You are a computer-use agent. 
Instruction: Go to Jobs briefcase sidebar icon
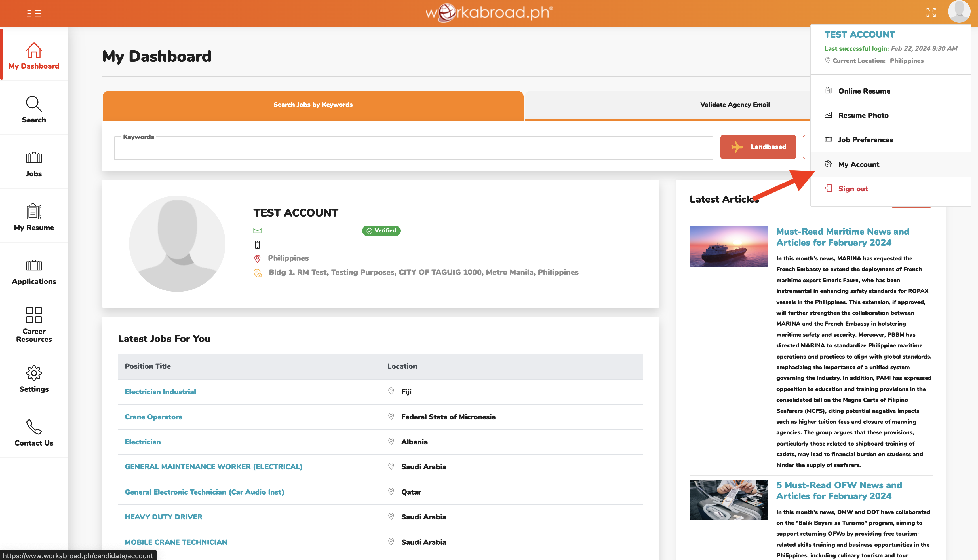click(34, 158)
